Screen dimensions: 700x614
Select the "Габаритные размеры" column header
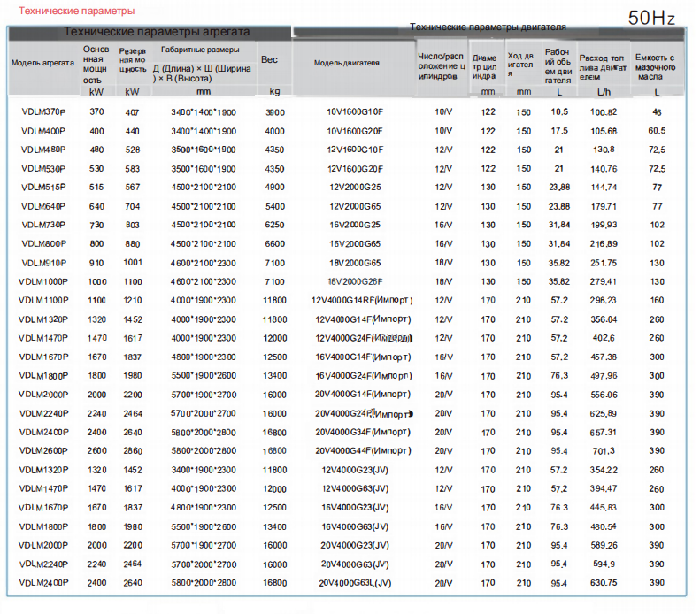click(x=199, y=50)
